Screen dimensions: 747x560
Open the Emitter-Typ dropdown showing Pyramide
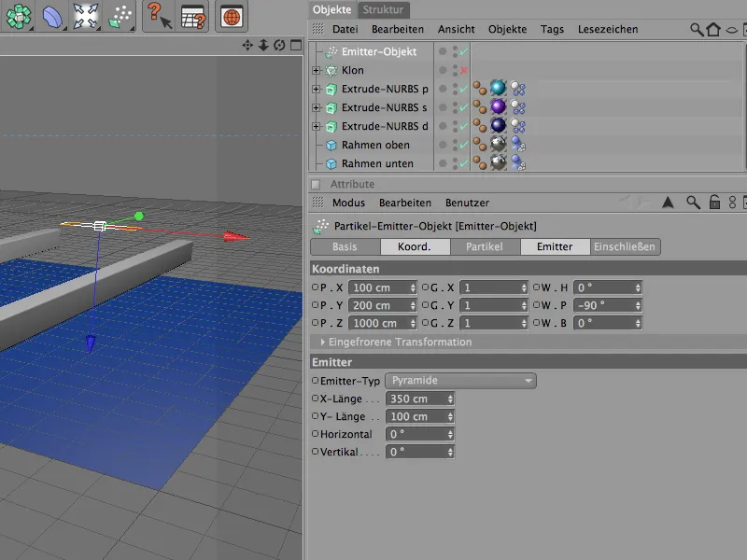click(461, 381)
